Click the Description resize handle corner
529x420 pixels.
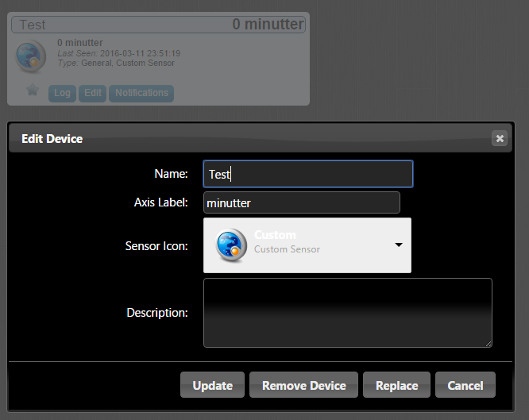(488, 344)
